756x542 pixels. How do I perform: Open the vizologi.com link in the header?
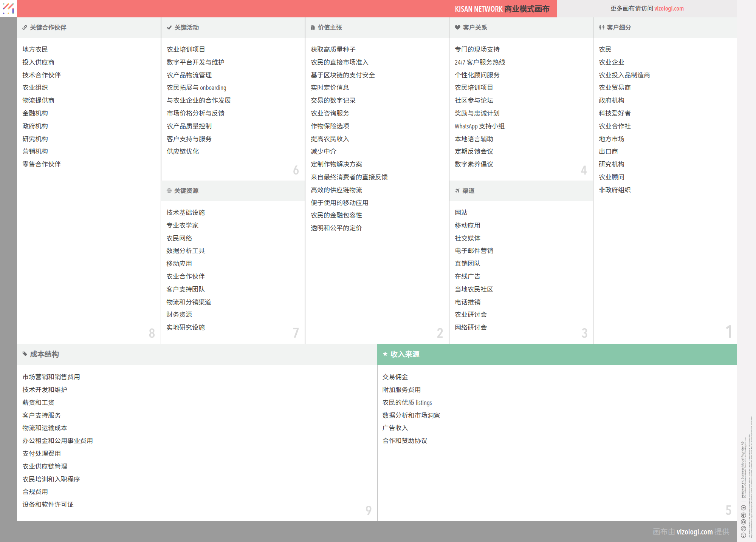point(669,8)
